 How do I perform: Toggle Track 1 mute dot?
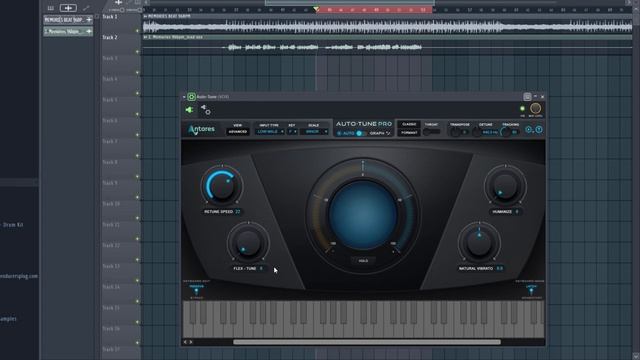138,31
